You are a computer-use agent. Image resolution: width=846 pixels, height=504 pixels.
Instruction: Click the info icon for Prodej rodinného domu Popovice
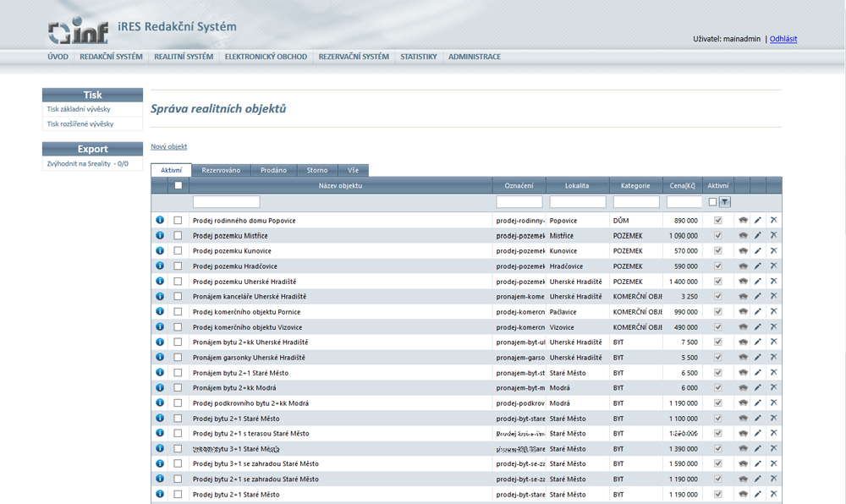(x=160, y=221)
